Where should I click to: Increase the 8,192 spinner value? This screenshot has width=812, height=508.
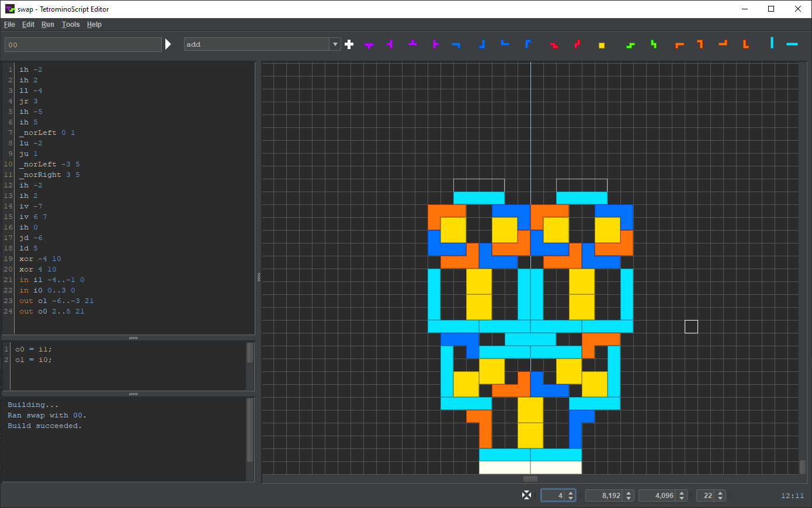(x=629, y=493)
